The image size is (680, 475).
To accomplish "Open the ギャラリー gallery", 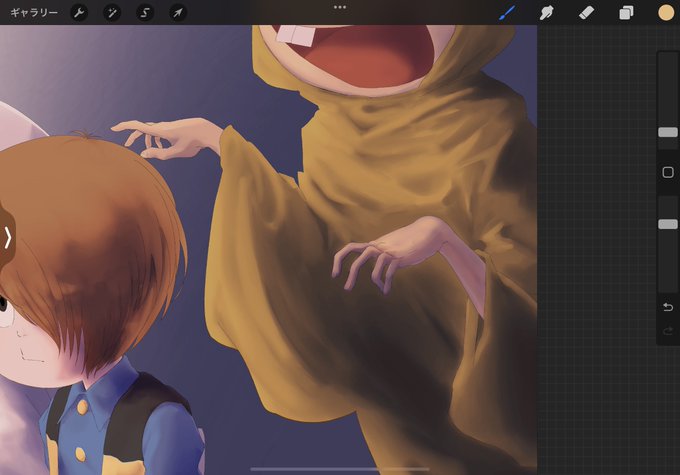I will click(x=34, y=13).
